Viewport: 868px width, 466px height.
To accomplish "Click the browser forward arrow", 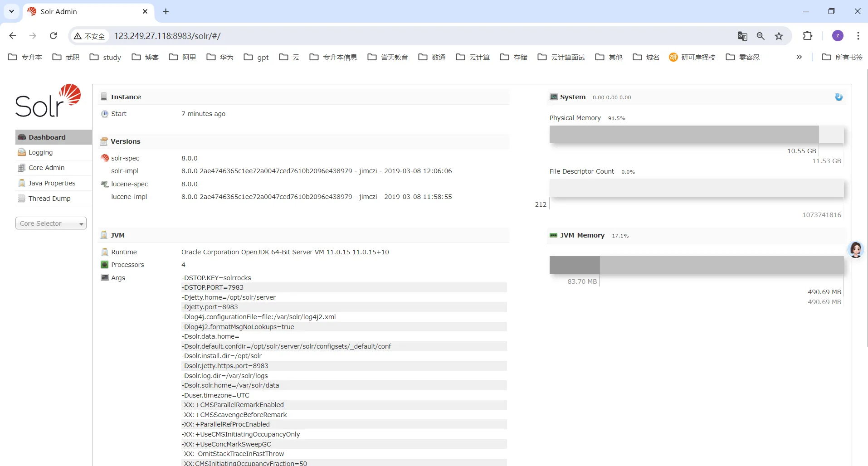I will pyautogui.click(x=33, y=36).
